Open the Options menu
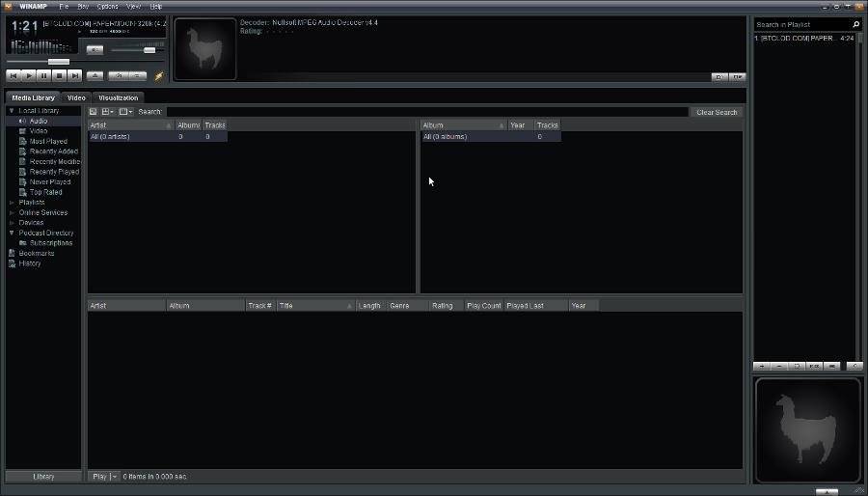The image size is (868, 496). [107, 6]
